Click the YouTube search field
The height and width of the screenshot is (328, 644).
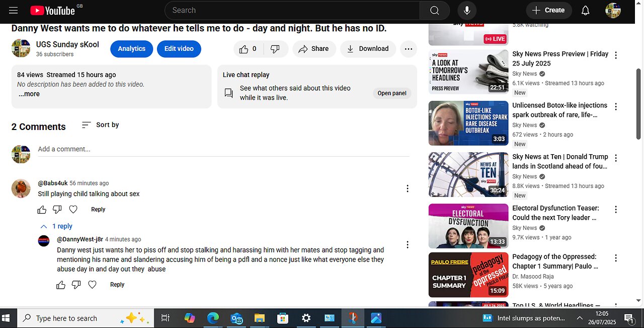[292, 10]
